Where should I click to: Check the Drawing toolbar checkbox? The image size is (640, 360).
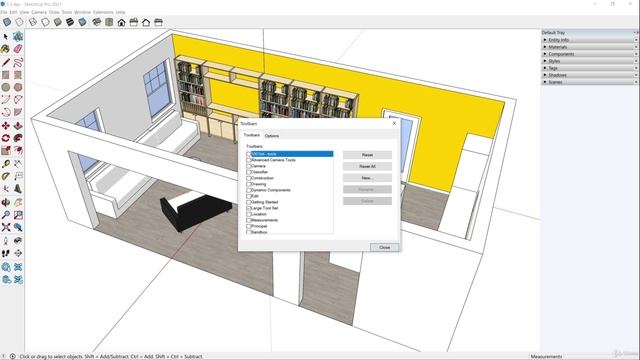(249, 184)
